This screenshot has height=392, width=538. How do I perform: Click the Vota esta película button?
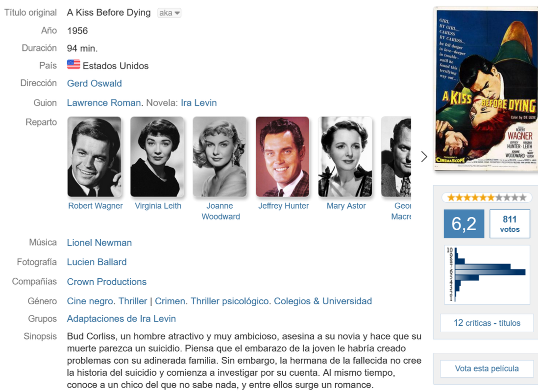(487, 368)
